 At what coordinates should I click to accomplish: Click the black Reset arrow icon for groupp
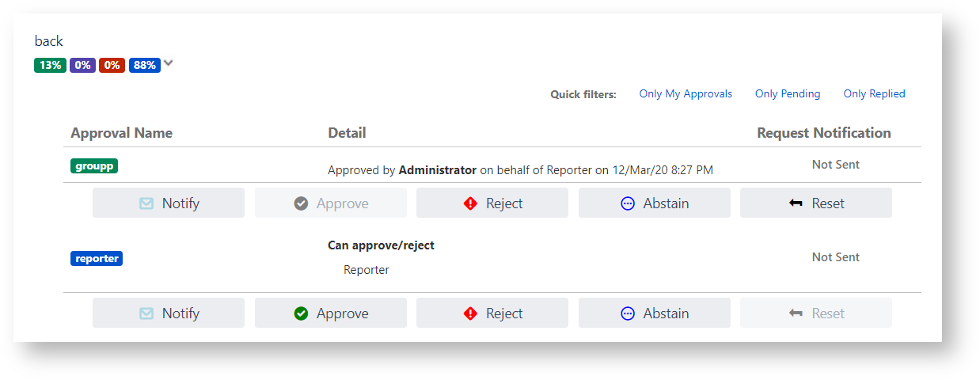(x=796, y=203)
